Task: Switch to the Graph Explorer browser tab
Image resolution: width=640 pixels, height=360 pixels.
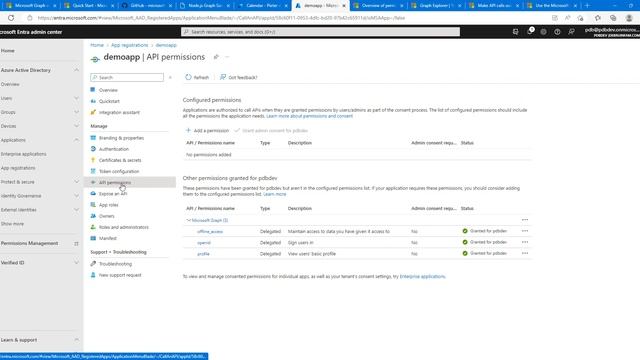Action: [437, 6]
